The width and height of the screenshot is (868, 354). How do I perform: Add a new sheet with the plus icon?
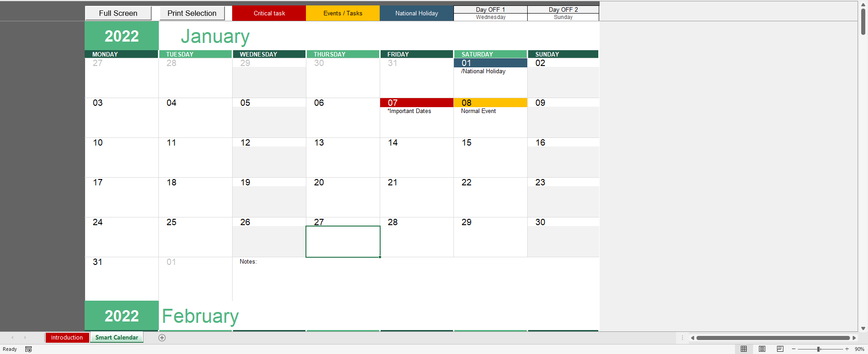[x=162, y=338]
